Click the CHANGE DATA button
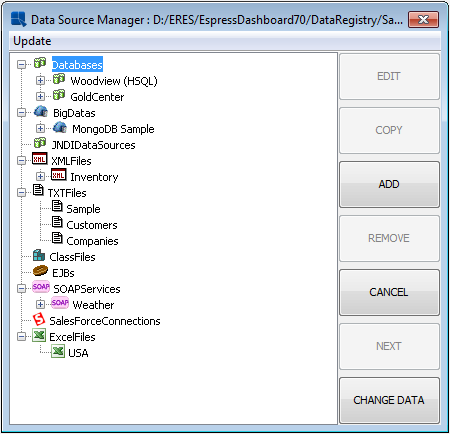The height and width of the screenshot is (434, 450). [389, 400]
